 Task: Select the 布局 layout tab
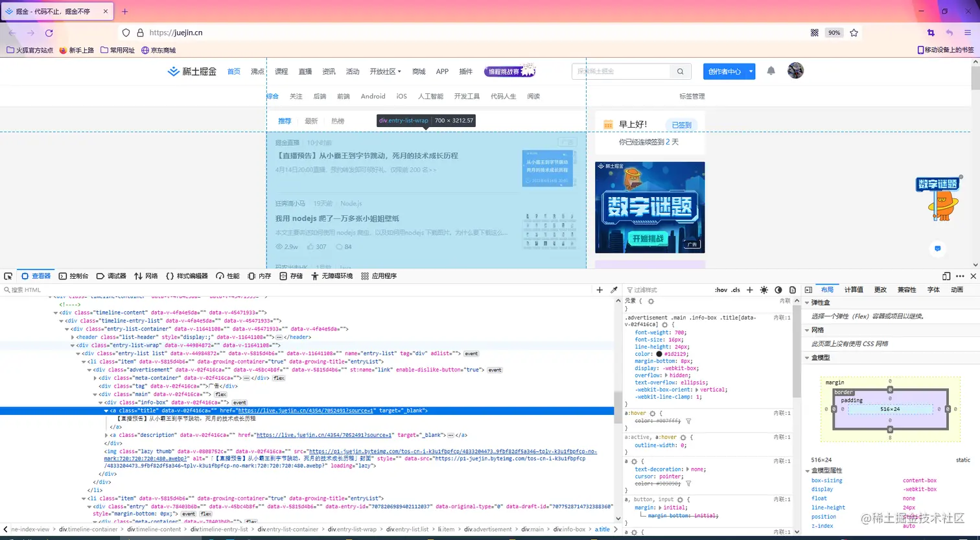[827, 290]
